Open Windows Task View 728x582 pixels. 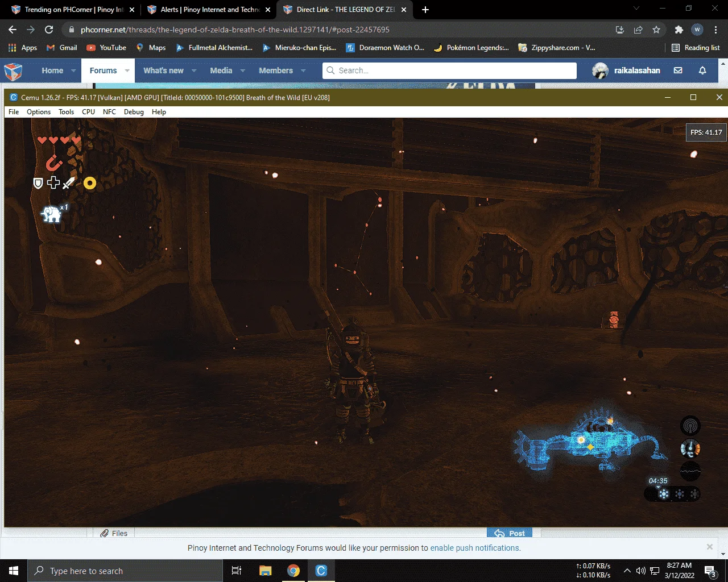click(x=237, y=571)
